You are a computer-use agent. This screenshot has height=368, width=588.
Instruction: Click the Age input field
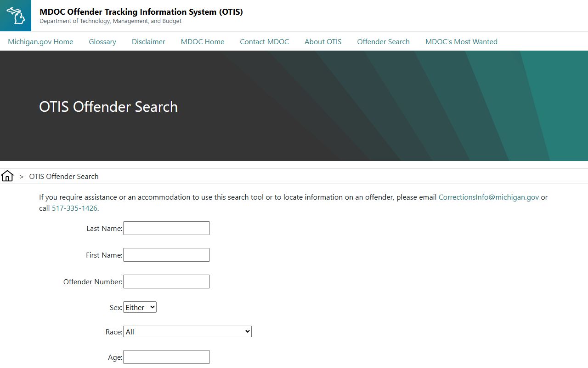point(166,357)
